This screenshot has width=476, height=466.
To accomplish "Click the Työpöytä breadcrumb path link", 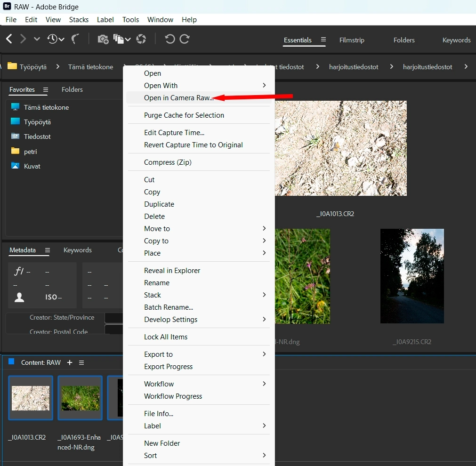I will coord(33,67).
